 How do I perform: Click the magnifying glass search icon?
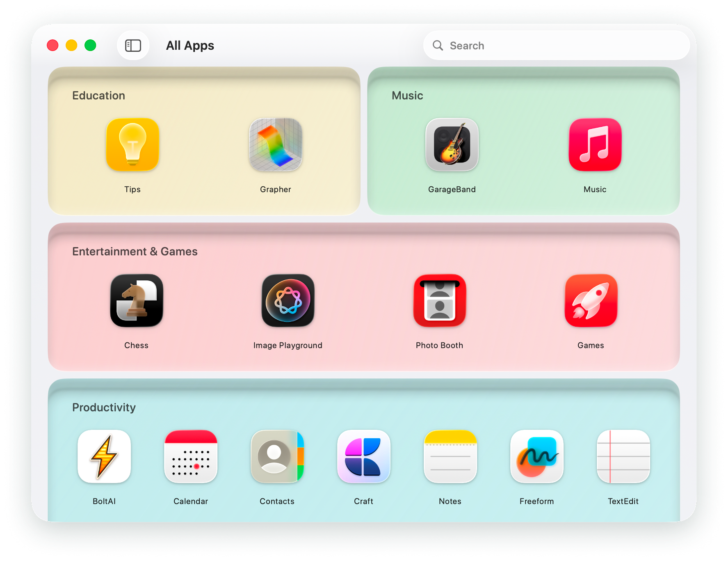click(x=438, y=46)
